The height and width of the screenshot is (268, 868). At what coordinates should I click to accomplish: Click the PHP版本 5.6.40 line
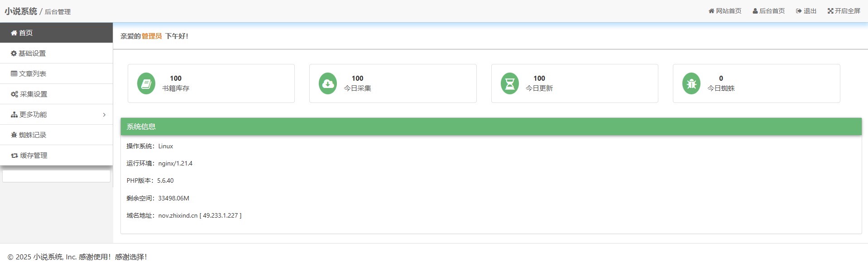click(150, 180)
